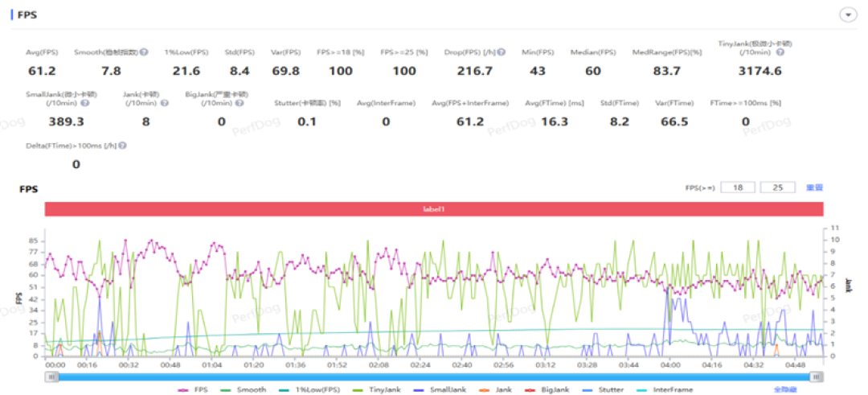The image size is (868, 395).
Task: Click help icon beside Drop(FPS) [/h]
Action: coord(501,52)
